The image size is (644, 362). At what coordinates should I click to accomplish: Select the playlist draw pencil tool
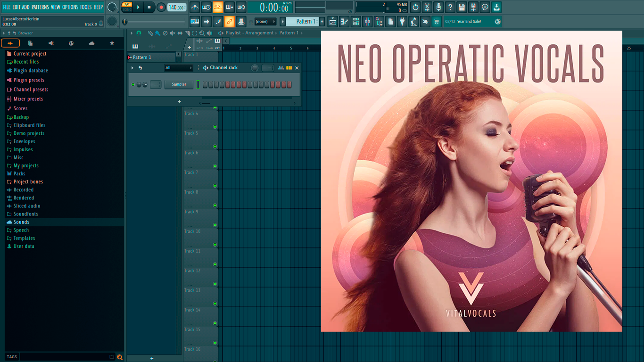click(150, 33)
